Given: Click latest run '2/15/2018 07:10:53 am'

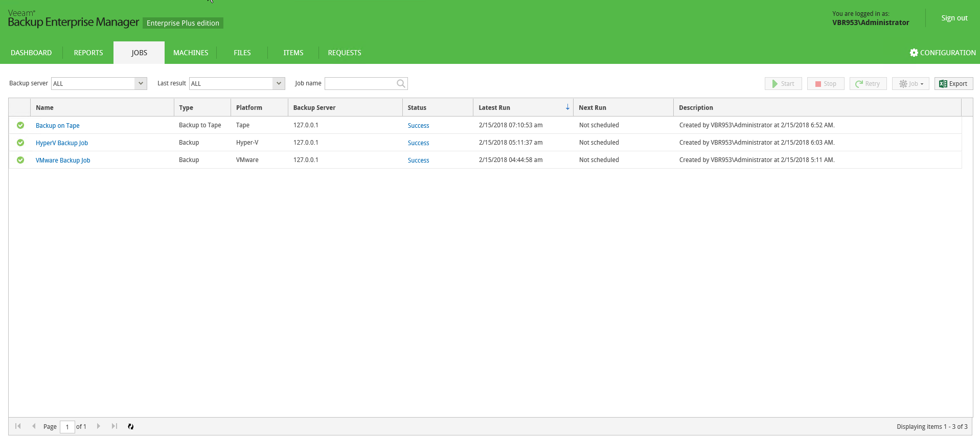Looking at the screenshot, I should click(x=511, y=125).
